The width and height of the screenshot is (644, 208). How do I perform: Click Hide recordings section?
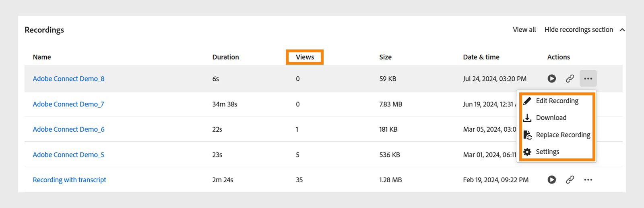pyautogui.click(x=578, y=30)
